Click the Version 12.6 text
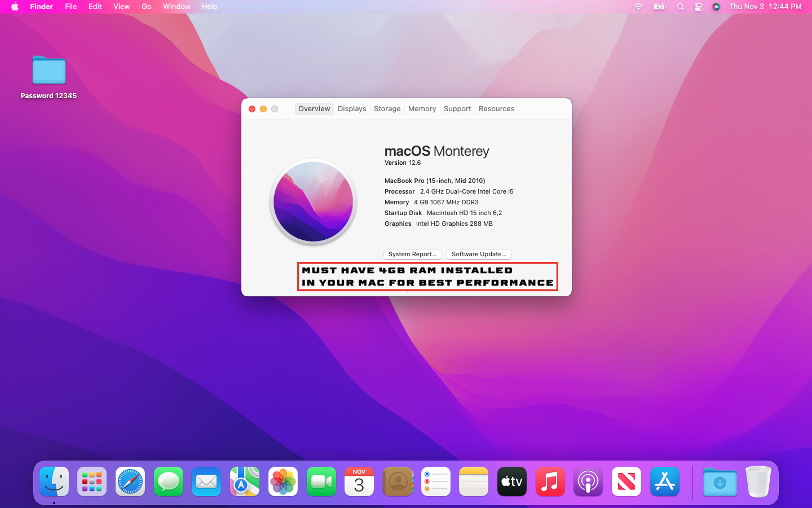The height and width of the screenshot is (508, 812). pyautogui.click(x=403, y=163)
